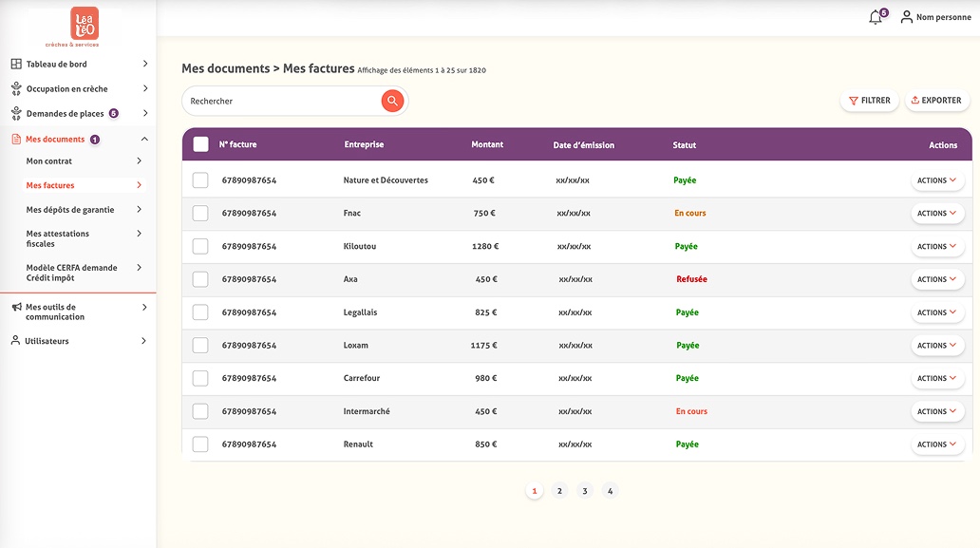Select Mes dépôts de garantie menu item
Image resolution: width=980 pixels, height=548 pixels.
click(70, 210)
